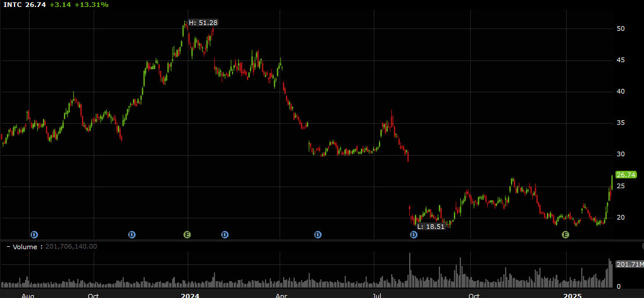
Task: Click the dividend D marker near February 2024
Action: [225, 235]
